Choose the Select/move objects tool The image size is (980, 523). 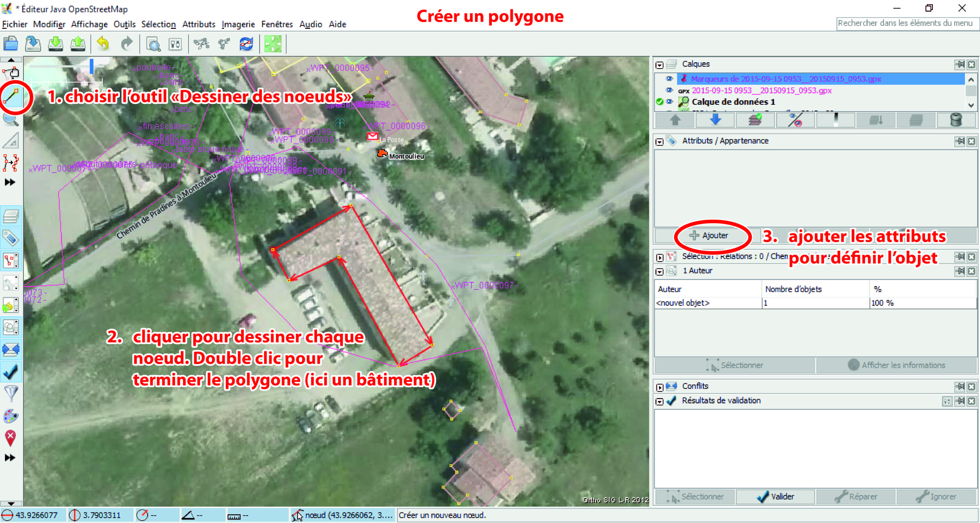pos(11,73)
